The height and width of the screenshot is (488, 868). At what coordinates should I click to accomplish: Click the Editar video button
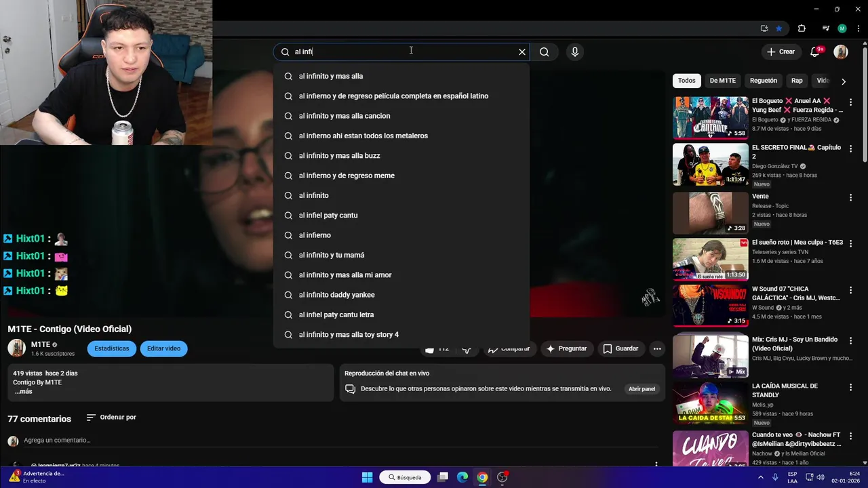(163, 348)
